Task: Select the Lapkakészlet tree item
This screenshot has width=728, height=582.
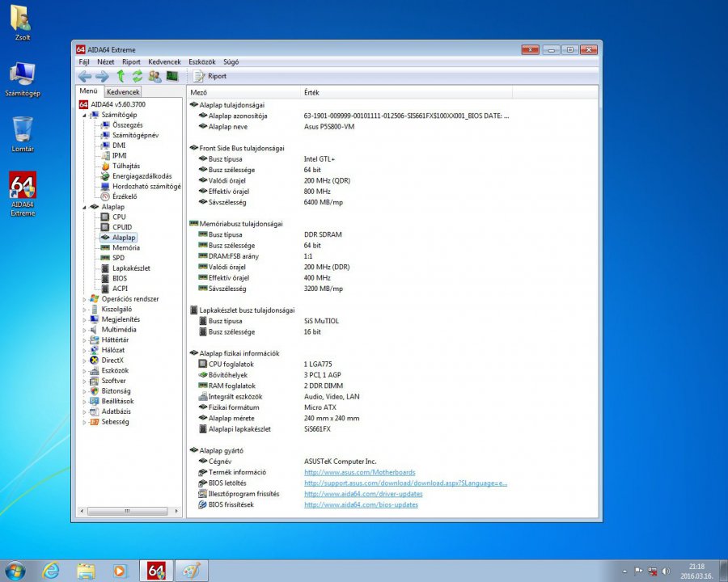Action: pyautogui.click(x=131, y=268)
